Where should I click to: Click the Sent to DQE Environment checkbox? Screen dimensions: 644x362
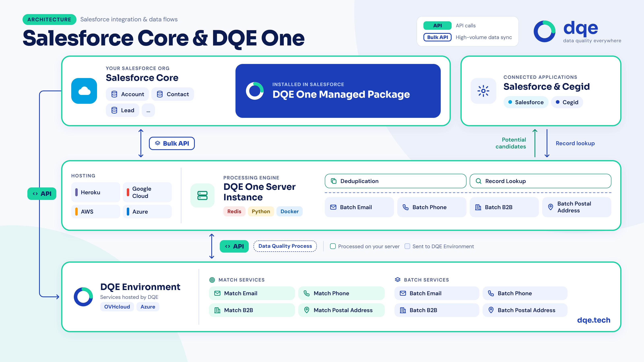click(x=407, y=246)
